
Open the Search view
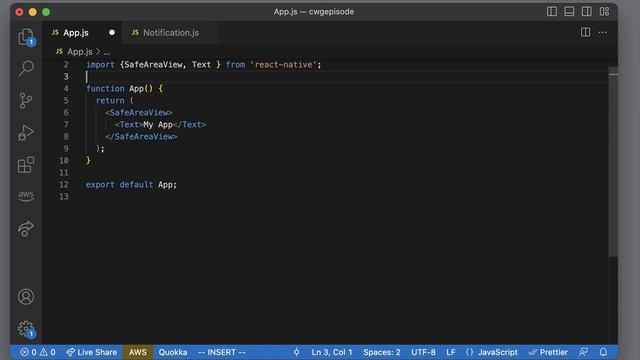point(26,68)
